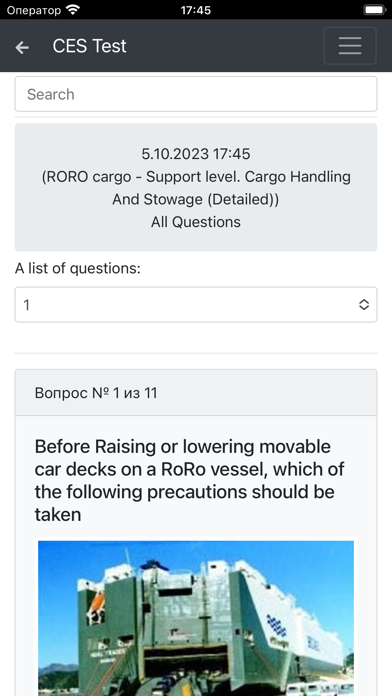
Task: Expand the questions list dropdown
Action: (196, 304)
